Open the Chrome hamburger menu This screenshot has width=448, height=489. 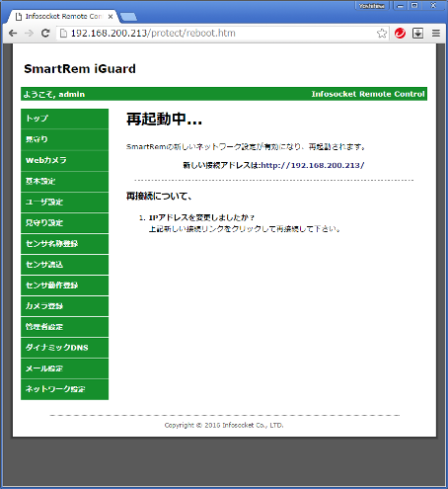click(x=436, y=34)
